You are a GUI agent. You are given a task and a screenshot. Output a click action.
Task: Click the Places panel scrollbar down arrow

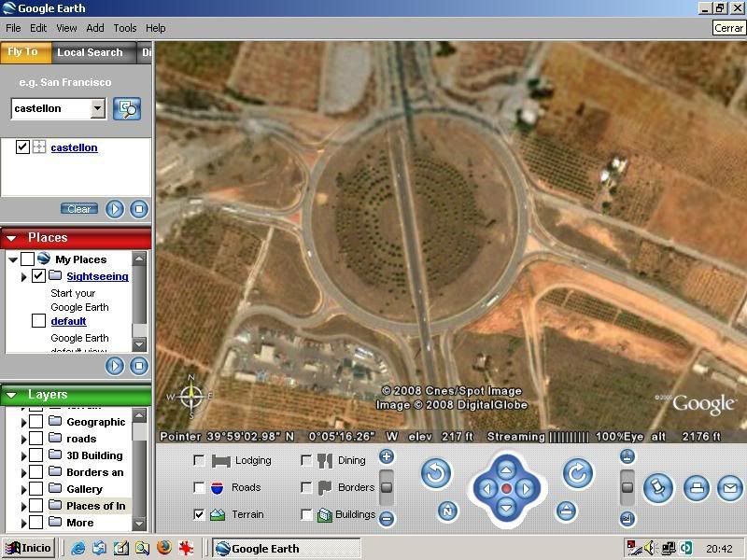click(x=139, y=344)
